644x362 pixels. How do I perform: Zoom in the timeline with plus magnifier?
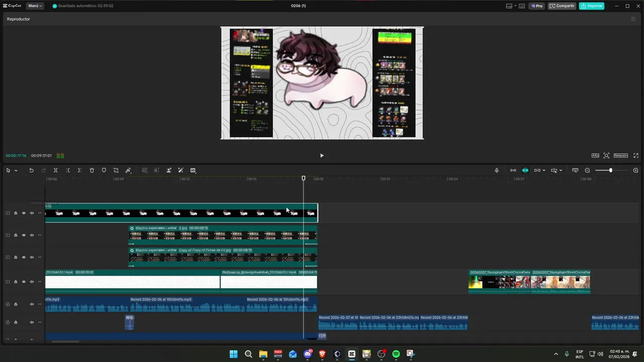635,170
